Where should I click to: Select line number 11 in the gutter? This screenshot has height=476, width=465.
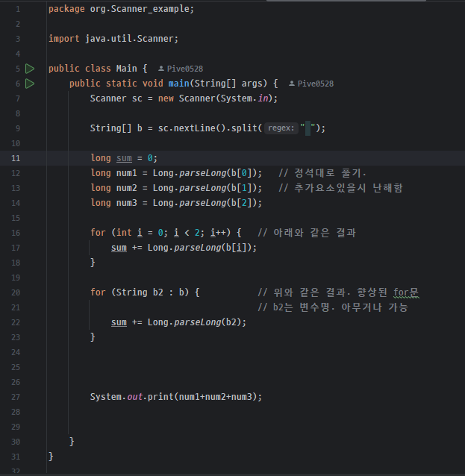(16, 158)
